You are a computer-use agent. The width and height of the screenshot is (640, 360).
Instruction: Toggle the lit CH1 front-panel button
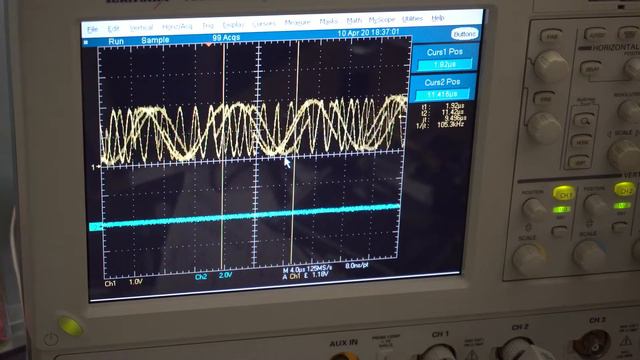564,193
